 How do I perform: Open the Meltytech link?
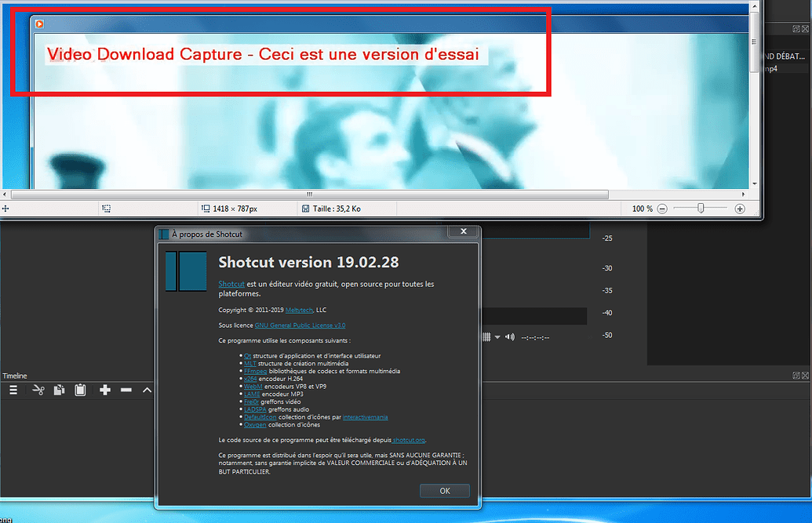[300, 310]
